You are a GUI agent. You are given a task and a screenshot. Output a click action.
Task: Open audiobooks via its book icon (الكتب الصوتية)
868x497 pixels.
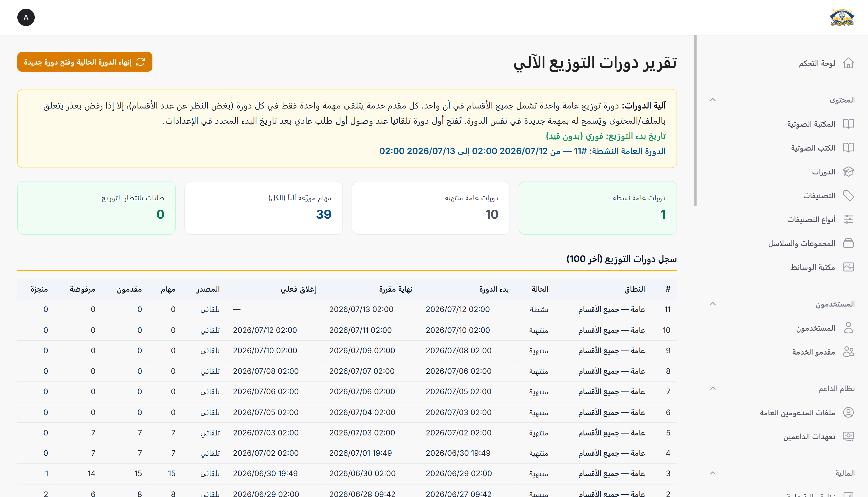pyautogui.click(x=848, y=148)
